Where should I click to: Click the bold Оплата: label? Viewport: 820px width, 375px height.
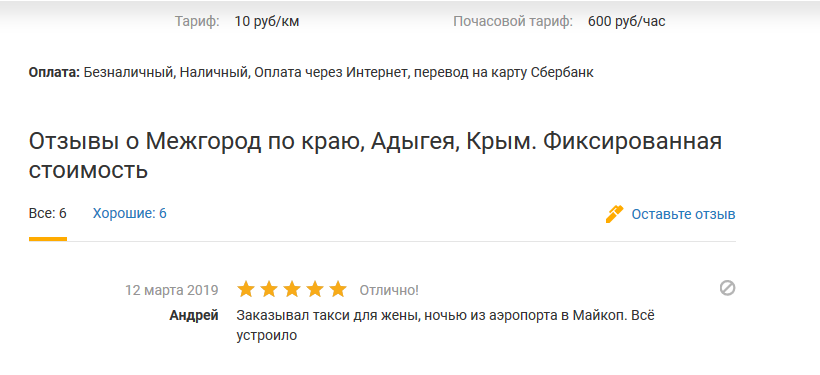54,72
